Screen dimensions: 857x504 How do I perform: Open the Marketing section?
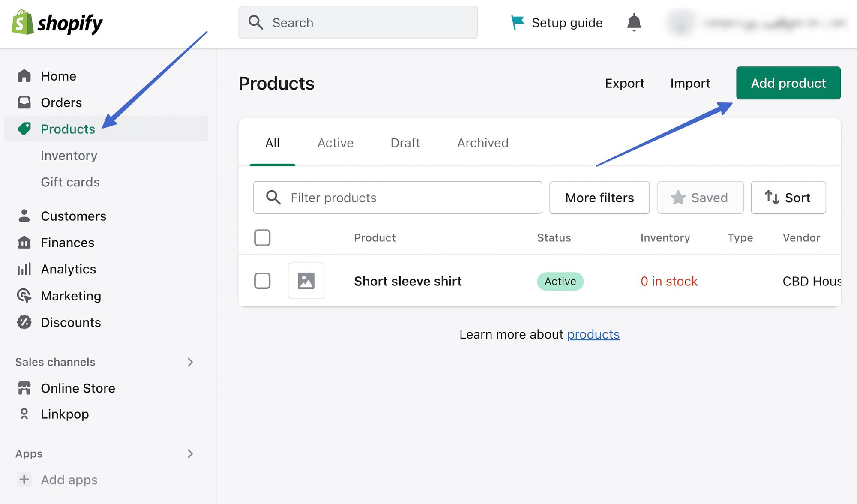tap(71, 296)
